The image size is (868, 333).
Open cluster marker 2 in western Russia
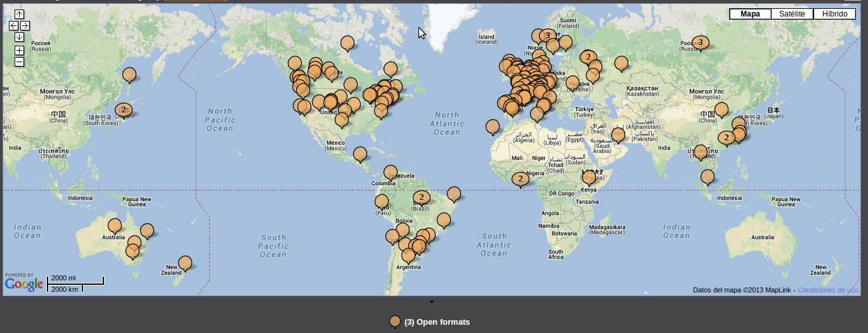point(588,56)
